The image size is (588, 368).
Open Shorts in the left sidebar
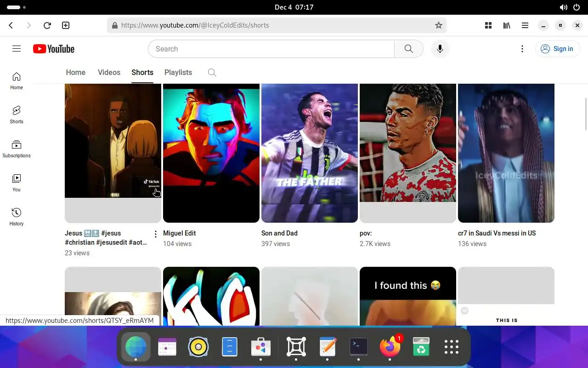point(17,115)
